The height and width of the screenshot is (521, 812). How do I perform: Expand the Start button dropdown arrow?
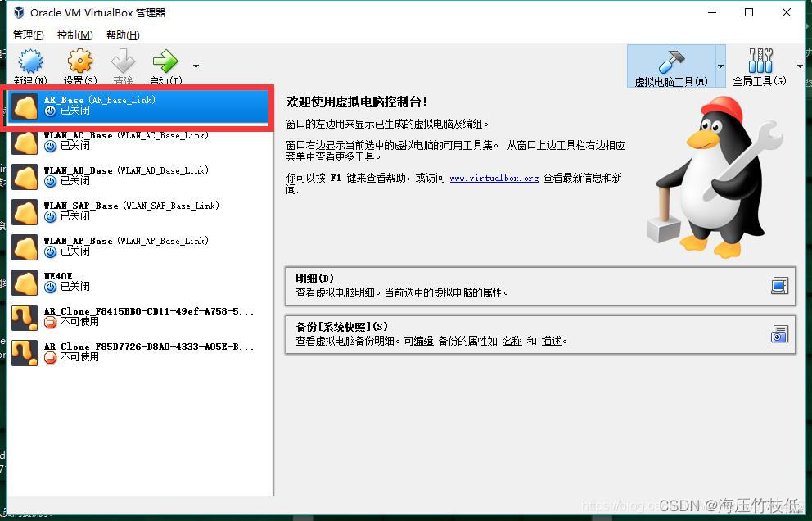point(196,66)
